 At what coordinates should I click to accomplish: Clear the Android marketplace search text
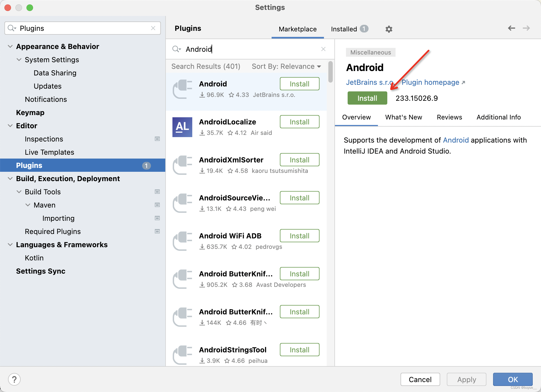(323, 49)
